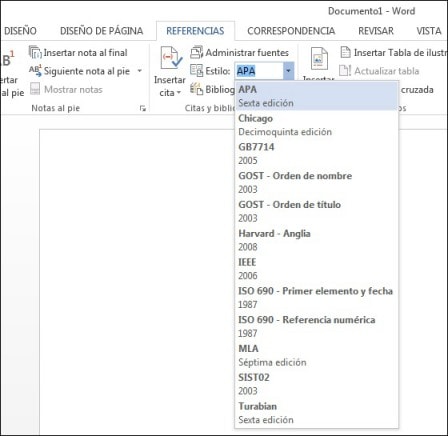Screen dimensions: 448x436
Task: Select GB7714 2005 style
Action: coord(317,154)
